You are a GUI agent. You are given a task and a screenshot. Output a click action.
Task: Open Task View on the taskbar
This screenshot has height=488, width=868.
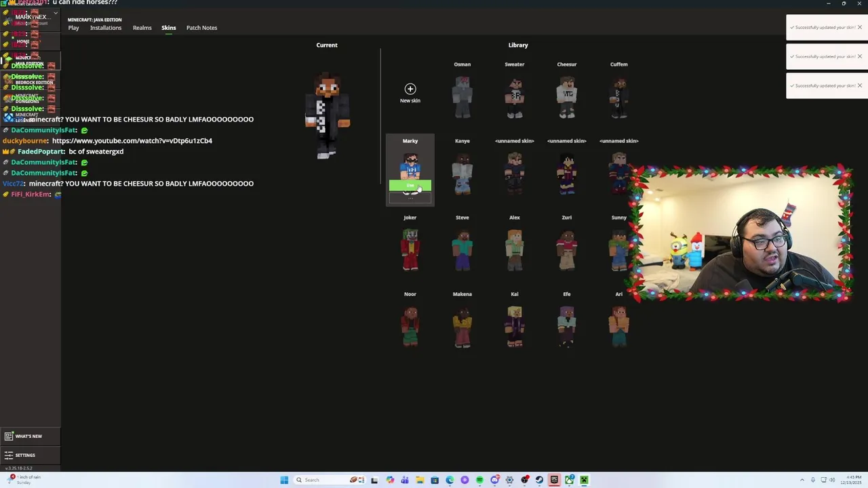click(x=374, y=480)
